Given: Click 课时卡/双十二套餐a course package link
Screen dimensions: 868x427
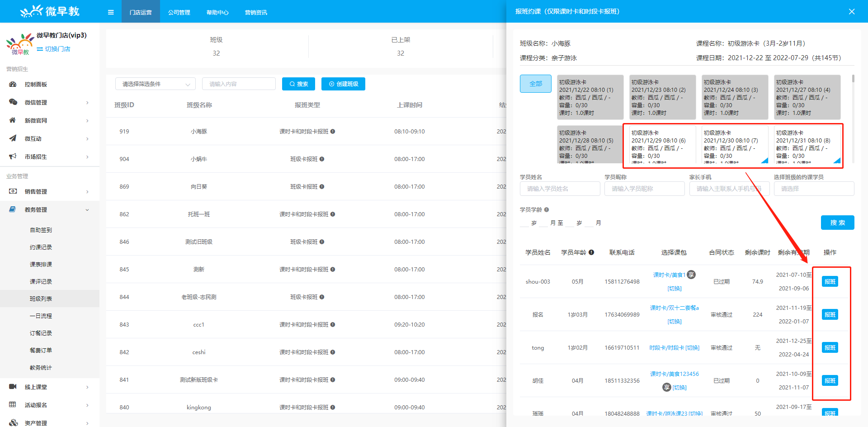Looking at the screenshot, I should coord(675,308).
